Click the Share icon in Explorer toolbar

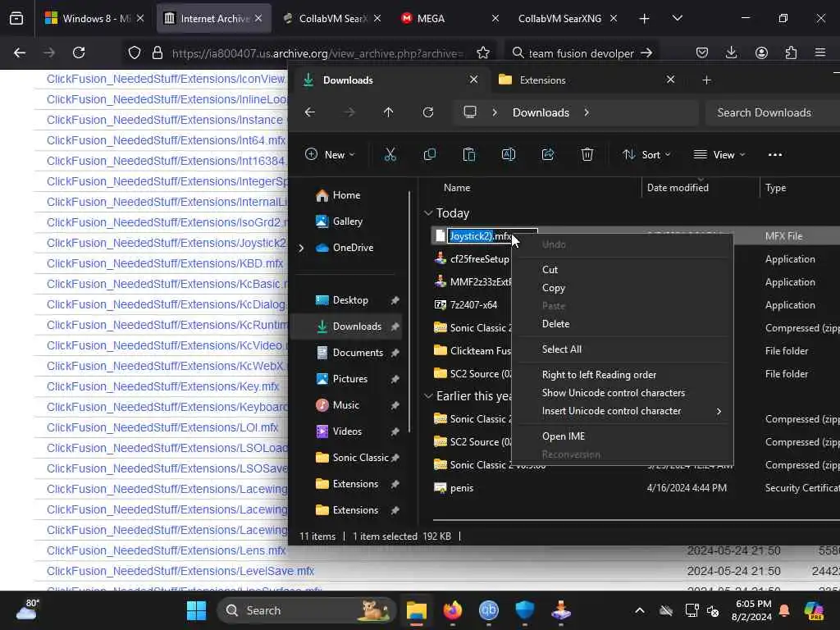point(547,155)
